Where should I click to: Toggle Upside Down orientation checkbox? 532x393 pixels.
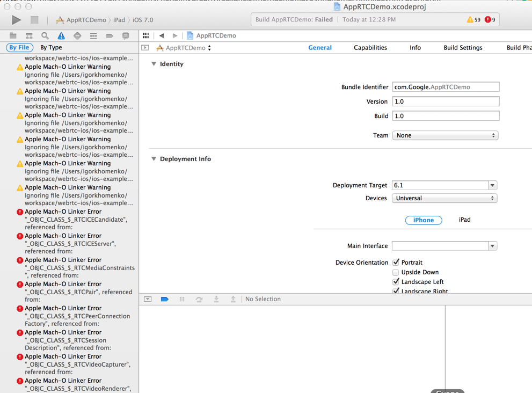coord(396,272)
